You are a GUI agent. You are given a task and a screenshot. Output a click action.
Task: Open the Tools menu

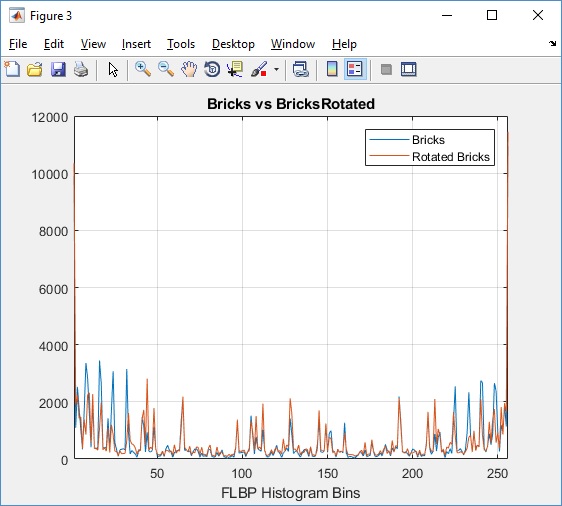181,44
